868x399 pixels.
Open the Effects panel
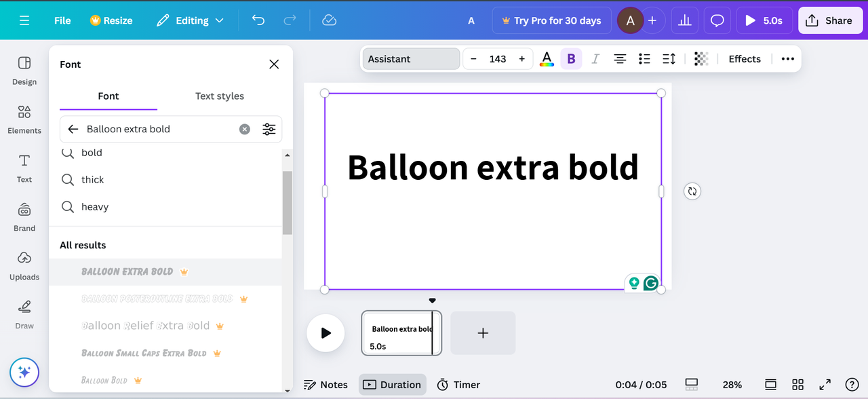point(745,59)
